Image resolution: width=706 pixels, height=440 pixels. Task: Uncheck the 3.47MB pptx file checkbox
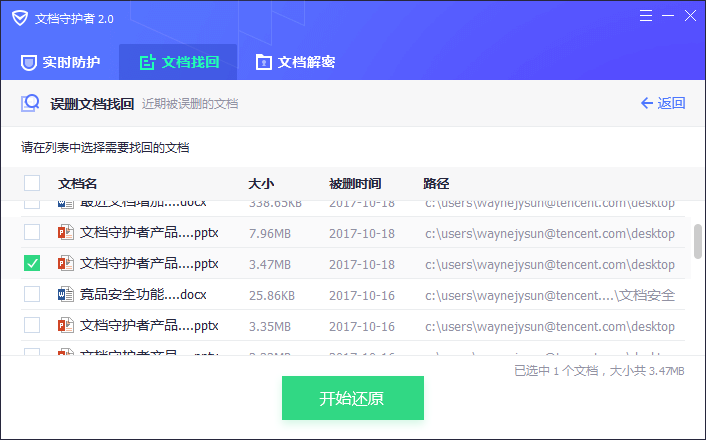[x=32, y=263]
